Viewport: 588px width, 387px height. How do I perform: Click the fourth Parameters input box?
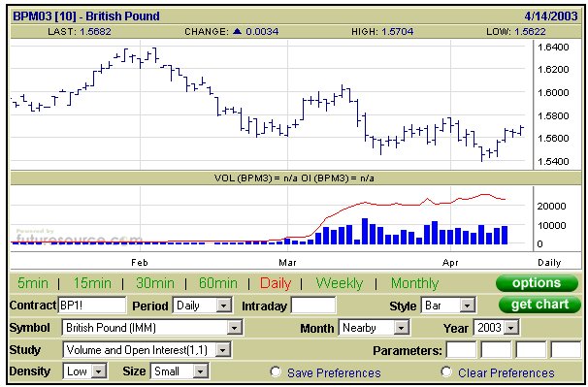(566, 350)
